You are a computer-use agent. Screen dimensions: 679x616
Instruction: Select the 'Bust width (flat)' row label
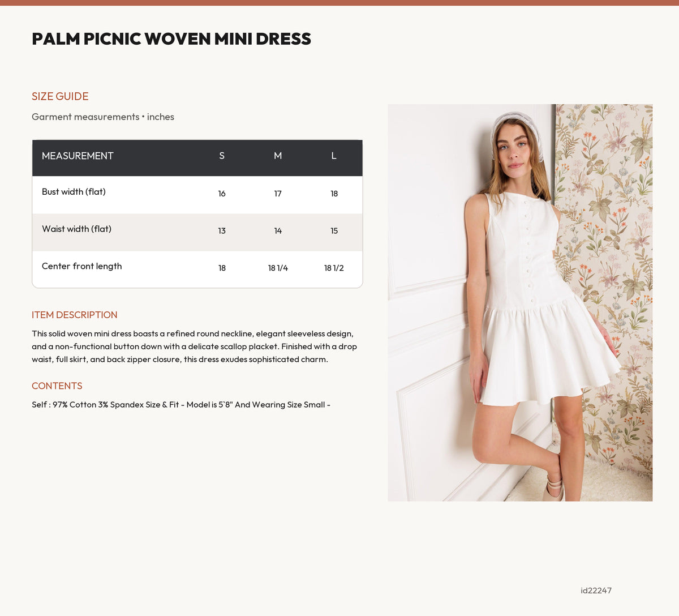[x=74, y=191]
